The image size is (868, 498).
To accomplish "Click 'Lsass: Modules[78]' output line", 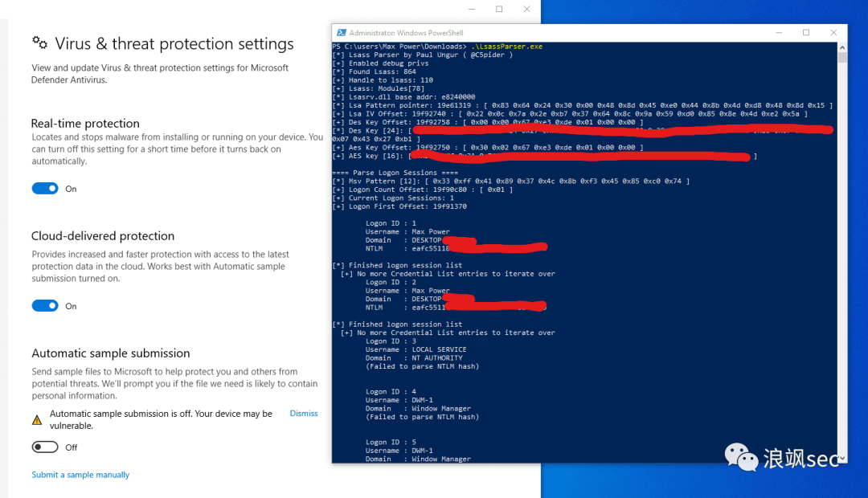I will point(379,88).
